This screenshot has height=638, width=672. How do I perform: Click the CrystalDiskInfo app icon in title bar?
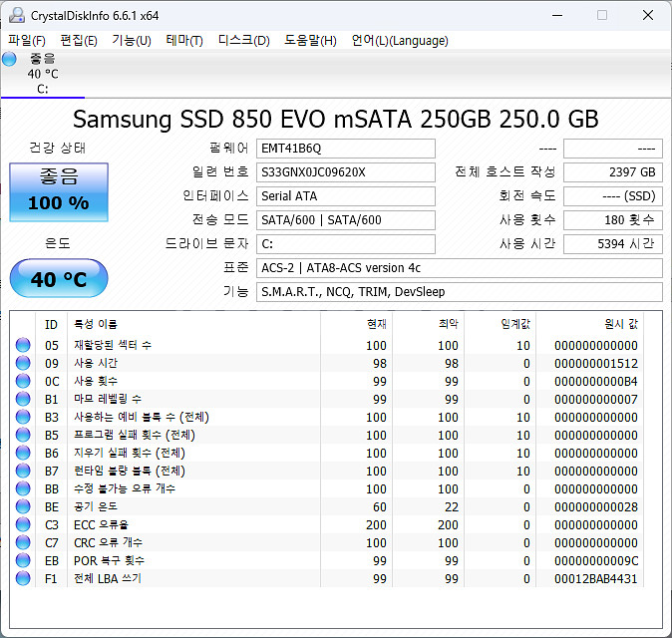pos(17,15)
